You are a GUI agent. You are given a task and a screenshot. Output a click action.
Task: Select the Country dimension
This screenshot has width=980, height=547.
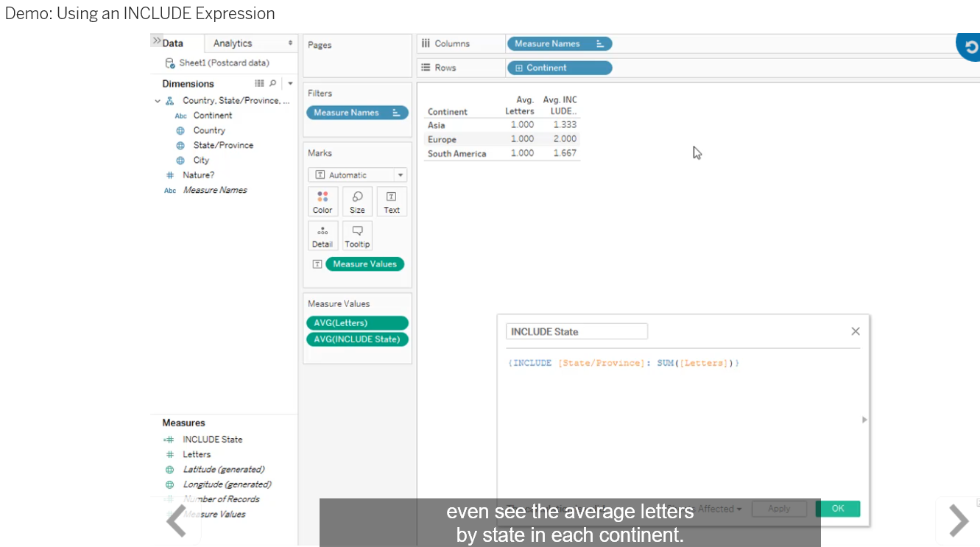click(209, 130)
